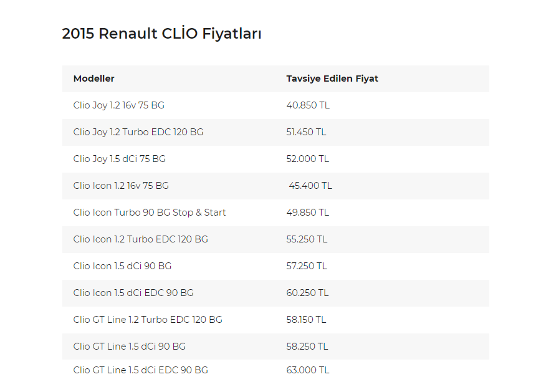Select Clio Icon 1.2 16v 75 BG
The height and width of the screenshot is (392, 541).
121,186
